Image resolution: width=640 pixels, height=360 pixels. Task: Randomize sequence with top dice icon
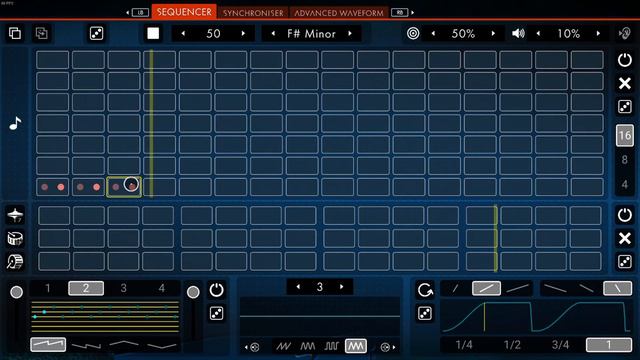[96, 33]
